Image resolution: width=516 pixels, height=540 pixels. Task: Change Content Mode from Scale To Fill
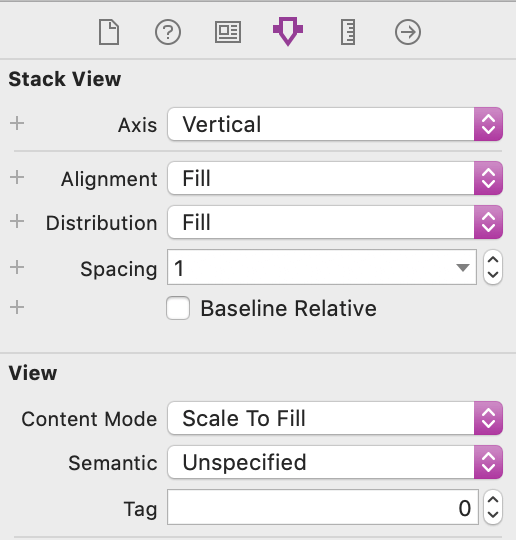[335, 418]
